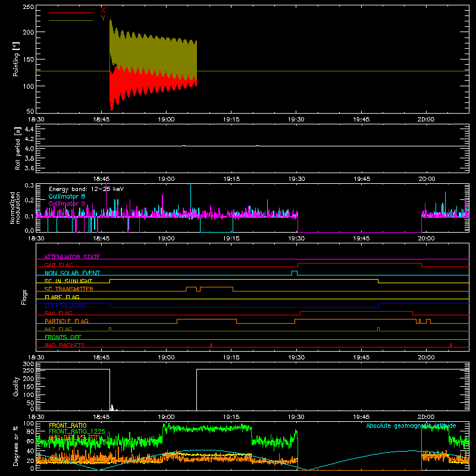This screenshot has width=476, height=476.
Task: Click the 4.4 tick on Roll period axis
Action: (x=29, y=129)
